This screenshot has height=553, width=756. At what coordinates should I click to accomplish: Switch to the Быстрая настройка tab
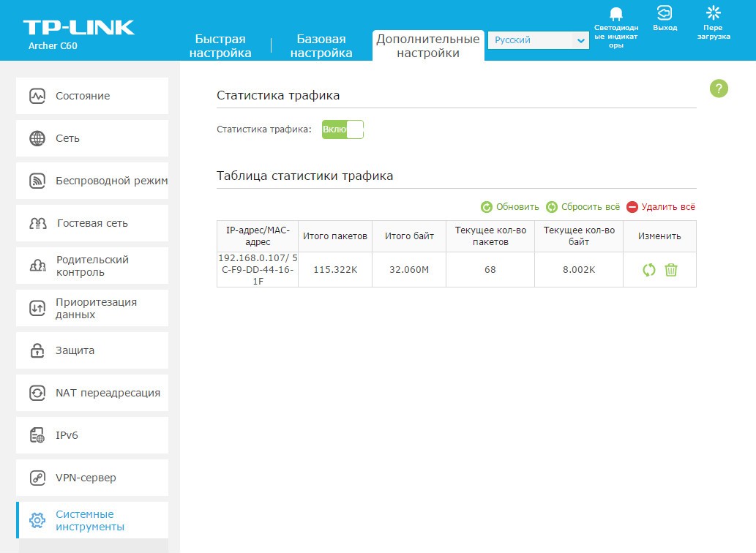pos(220,46)
